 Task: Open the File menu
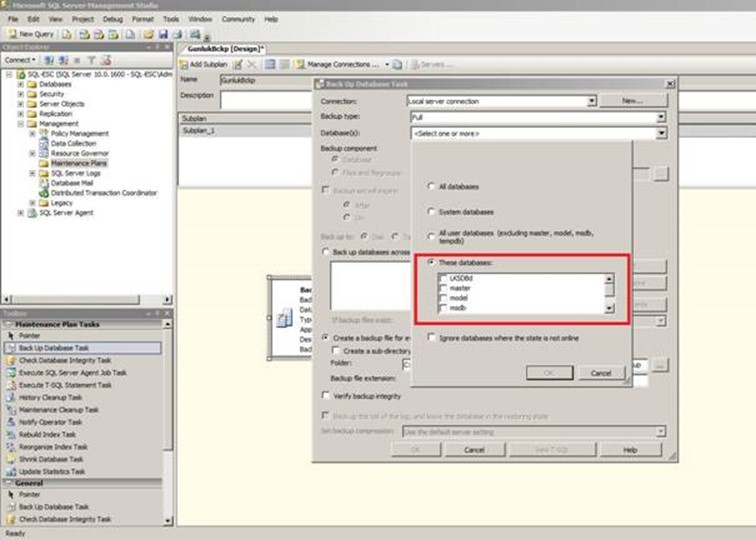(13, 19)
